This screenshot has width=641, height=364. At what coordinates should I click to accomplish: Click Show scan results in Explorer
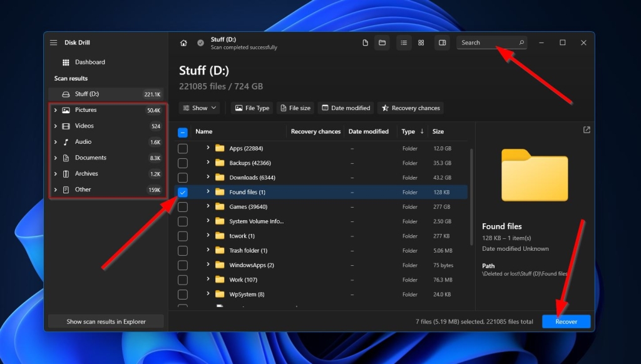tap(105, 321)
